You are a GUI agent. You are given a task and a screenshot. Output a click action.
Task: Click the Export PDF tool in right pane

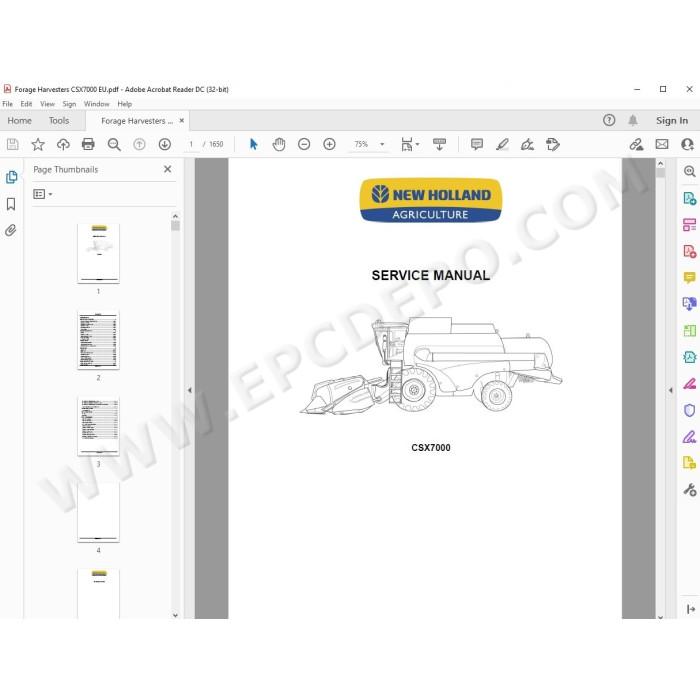click(x=689, y=198)
